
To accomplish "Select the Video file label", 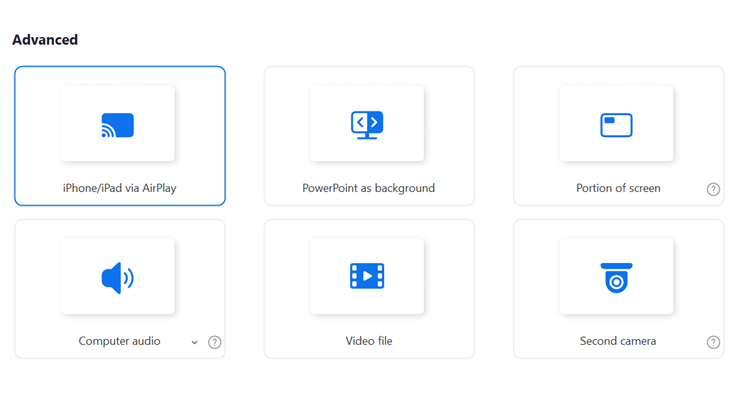I will point(369,341).
